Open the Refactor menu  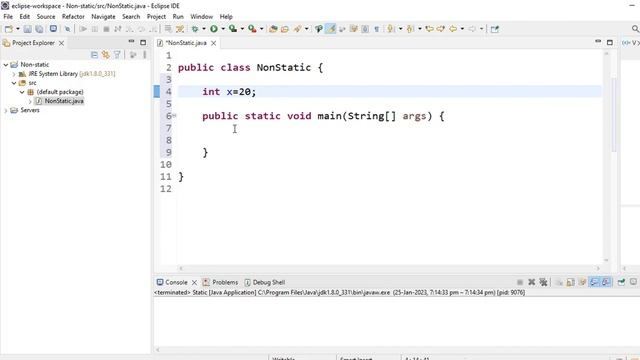click(73, 17)
